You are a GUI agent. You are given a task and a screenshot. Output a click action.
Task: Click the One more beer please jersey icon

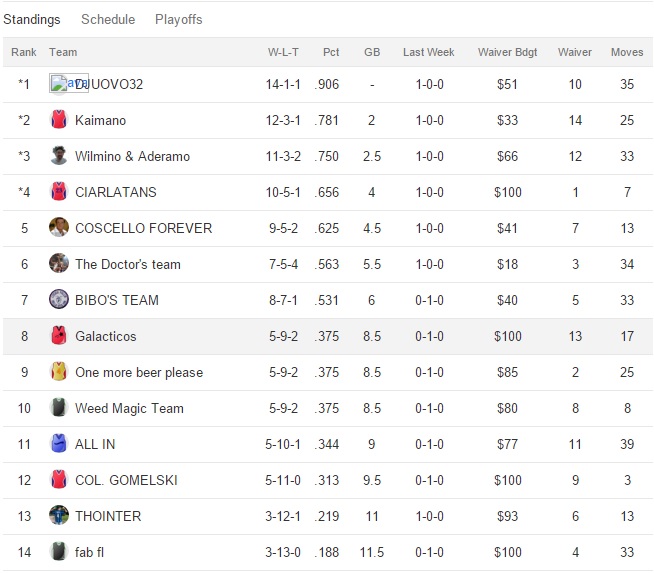[58, 372]
